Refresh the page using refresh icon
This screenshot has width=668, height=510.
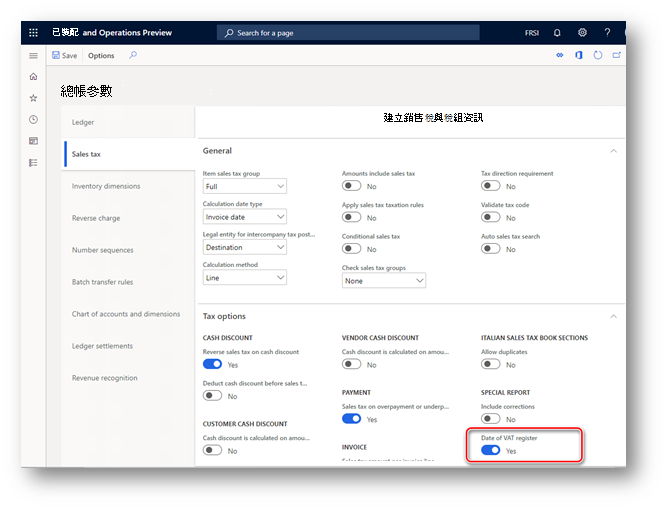[x=598, y=55]
